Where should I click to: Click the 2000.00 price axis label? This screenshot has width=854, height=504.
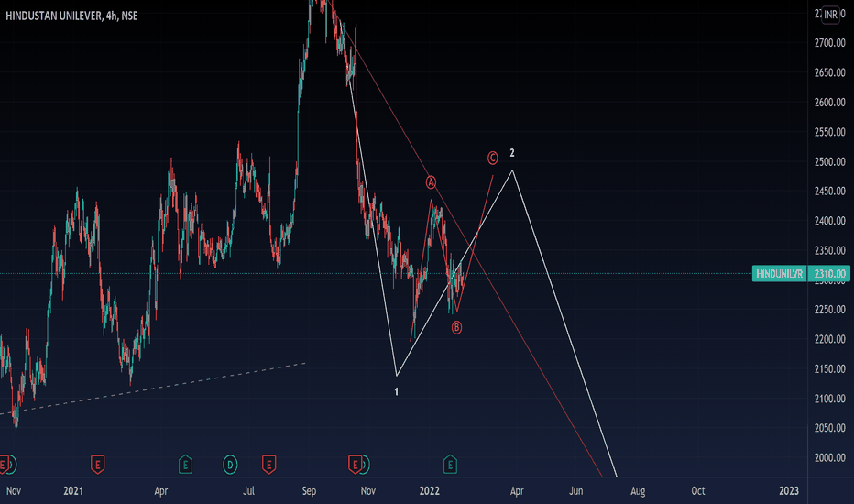tap(829, 457)
